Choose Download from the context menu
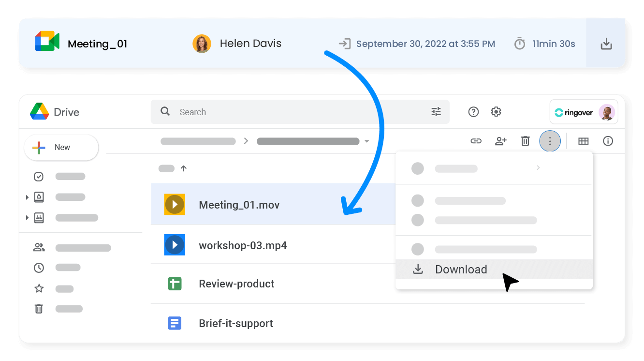This screenshot has width=644, height=361. click(461, 269)
